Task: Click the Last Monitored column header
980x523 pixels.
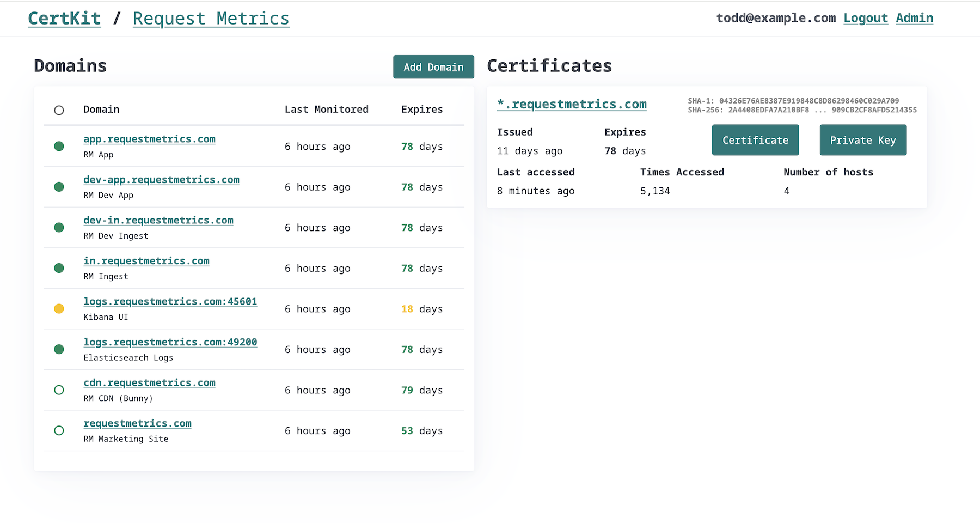Action: click(326, 110)
